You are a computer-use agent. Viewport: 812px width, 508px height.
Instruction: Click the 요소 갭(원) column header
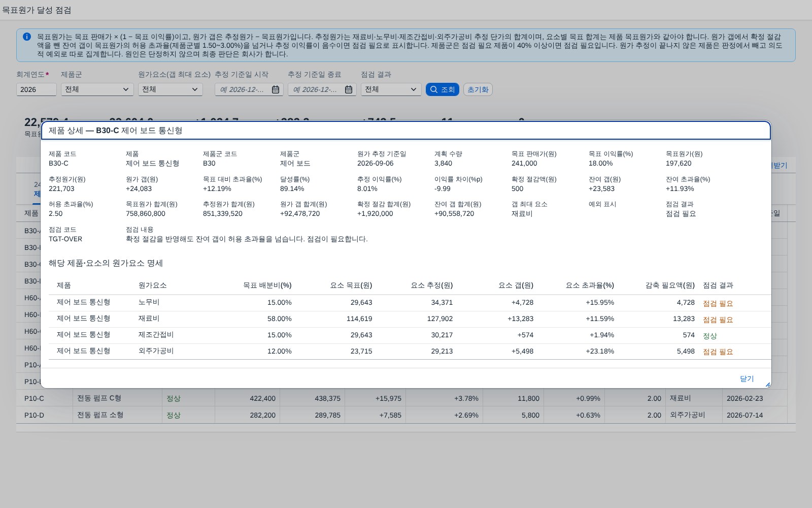pyautogui.click(x=516, y=285)
